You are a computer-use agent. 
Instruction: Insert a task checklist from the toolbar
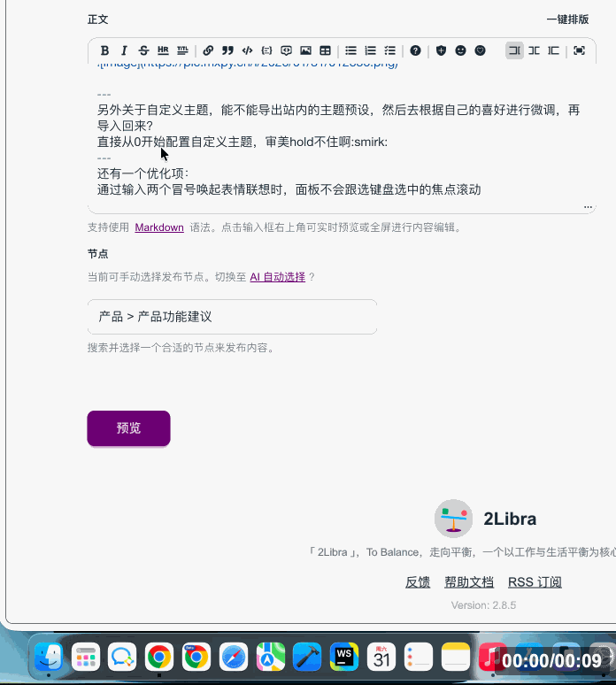point(389,51)
